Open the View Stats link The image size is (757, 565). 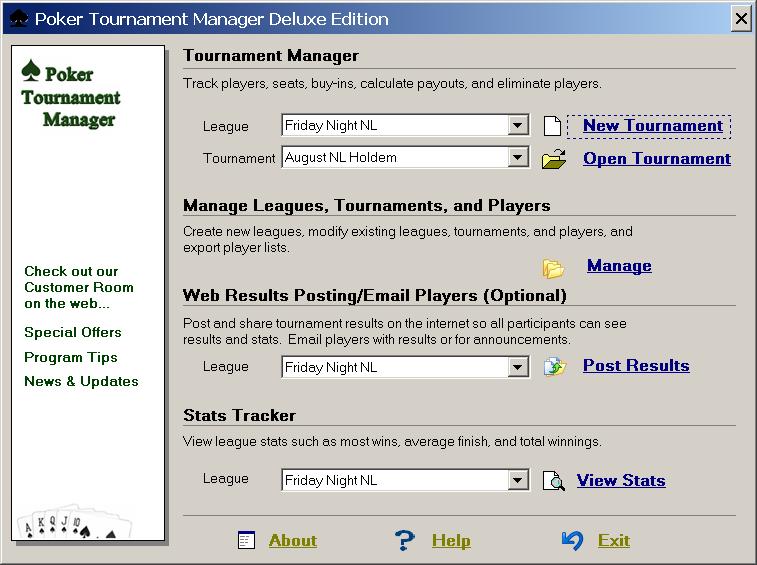[x=621, y=480]
